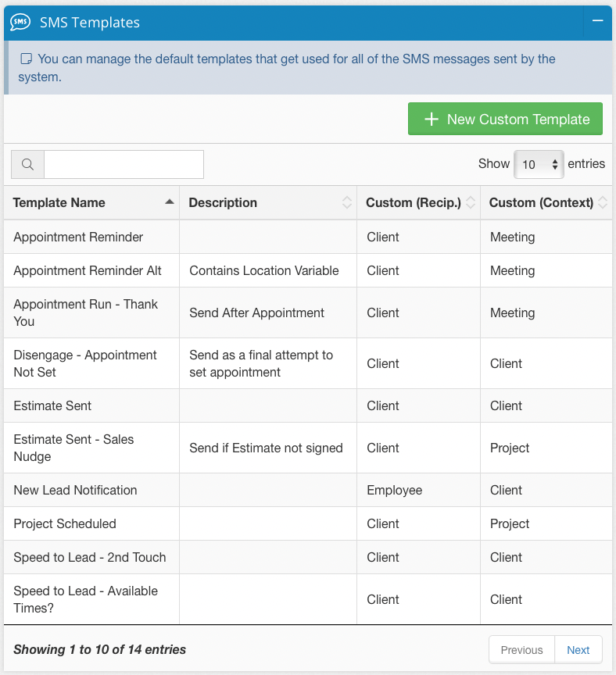The width and height of the screenshot is (616, 675).
Task: Click the Previous page button
Action: [x=521, y=650]
